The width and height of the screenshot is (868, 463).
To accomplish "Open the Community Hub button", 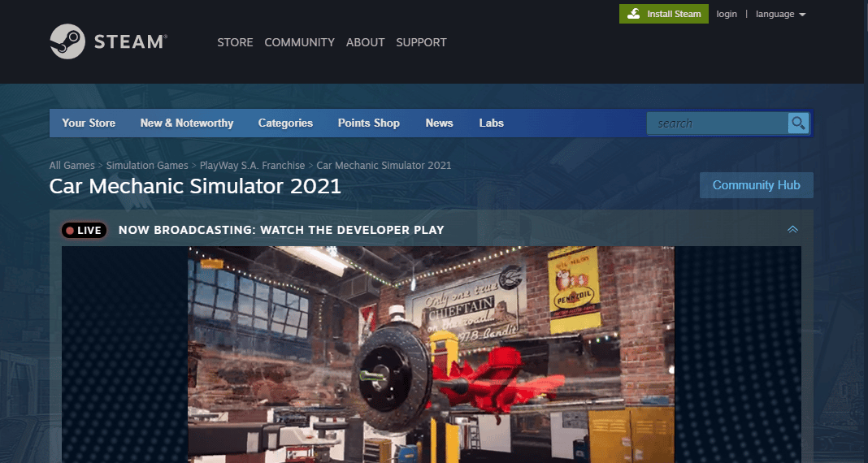I will [x=756, y=185].
